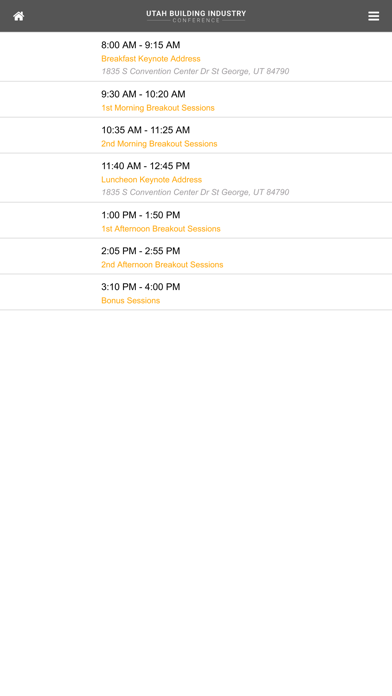Viewport: 392px width, 696px height.
Task: Click the breakfast keynote venue address
Action: tap(195, 71)
